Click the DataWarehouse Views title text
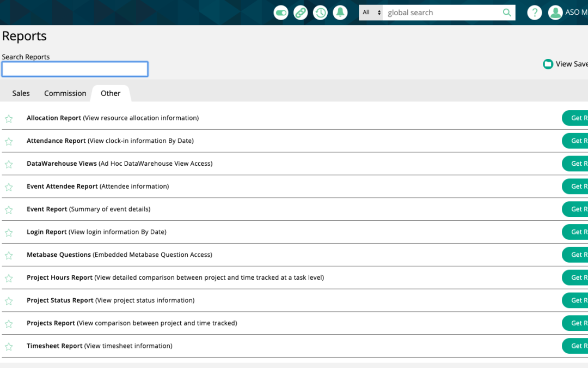588x368 pixels. [x=62, y=164]
